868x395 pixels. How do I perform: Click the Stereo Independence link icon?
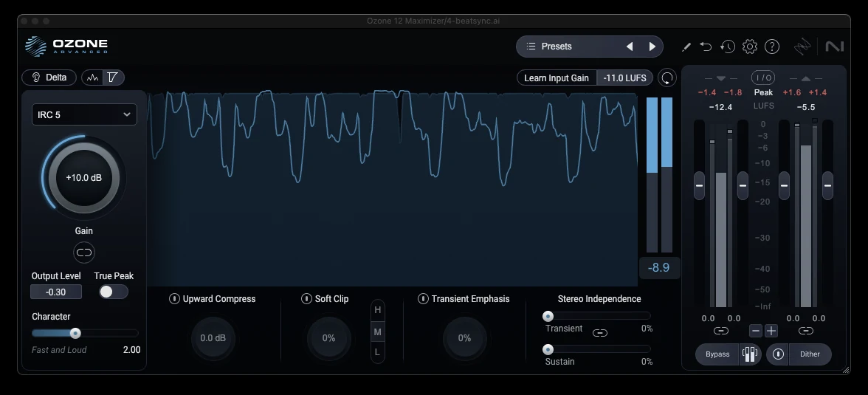[600, 333]
